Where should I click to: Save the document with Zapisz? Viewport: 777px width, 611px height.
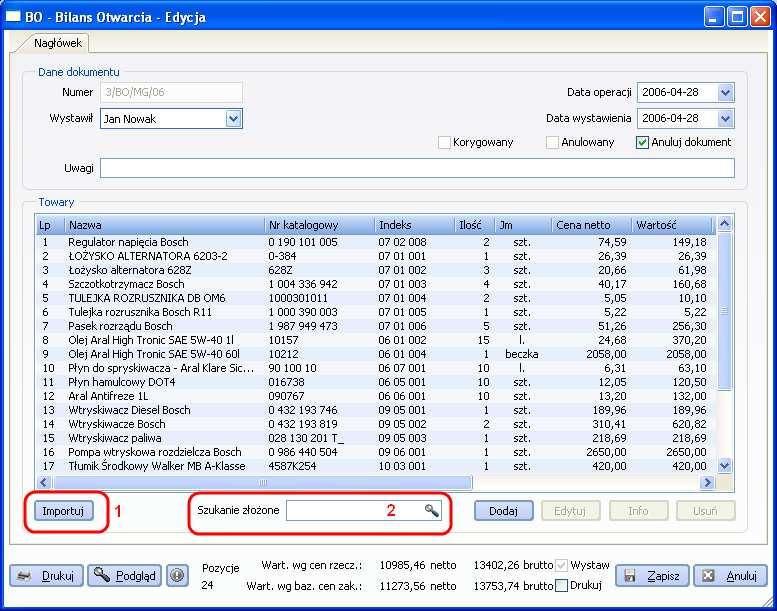pyautogui.click(x=652, y=575)
